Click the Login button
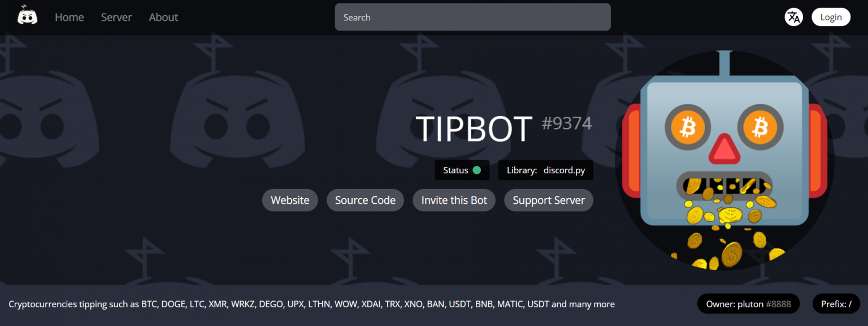 pos(831,17)
